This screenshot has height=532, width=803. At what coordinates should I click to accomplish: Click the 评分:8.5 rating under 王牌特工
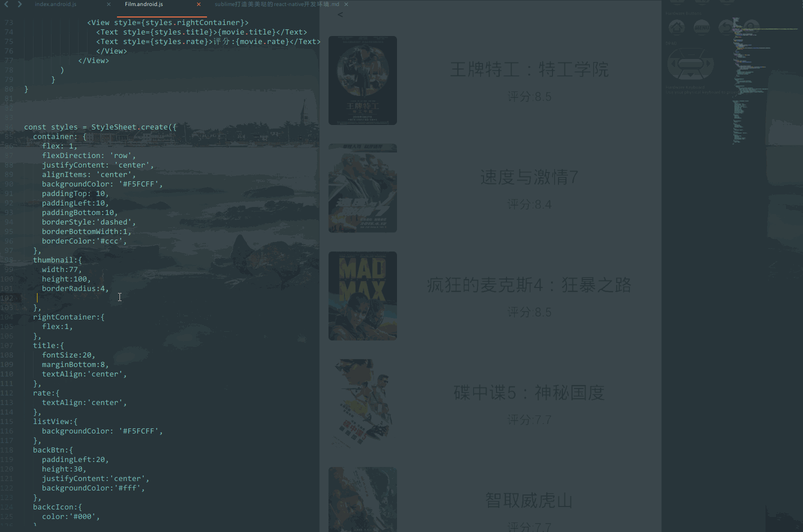point(529,96)
